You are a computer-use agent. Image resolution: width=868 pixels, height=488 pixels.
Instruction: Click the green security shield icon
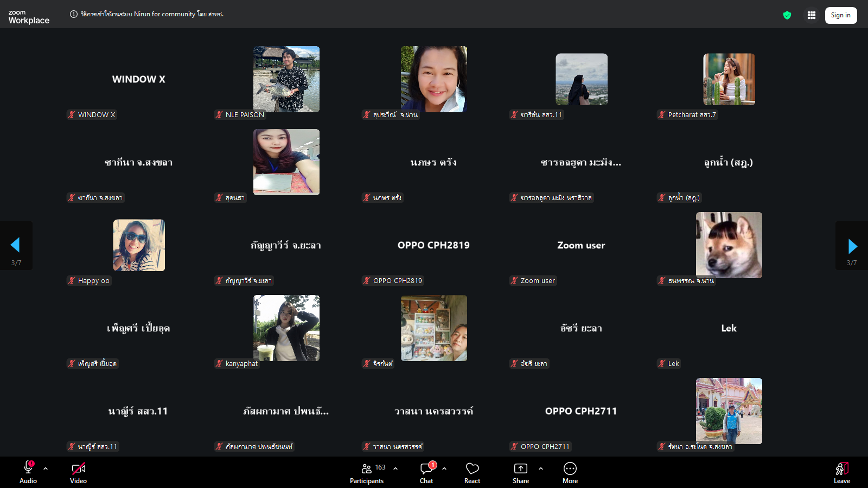(x=787, y=15)
